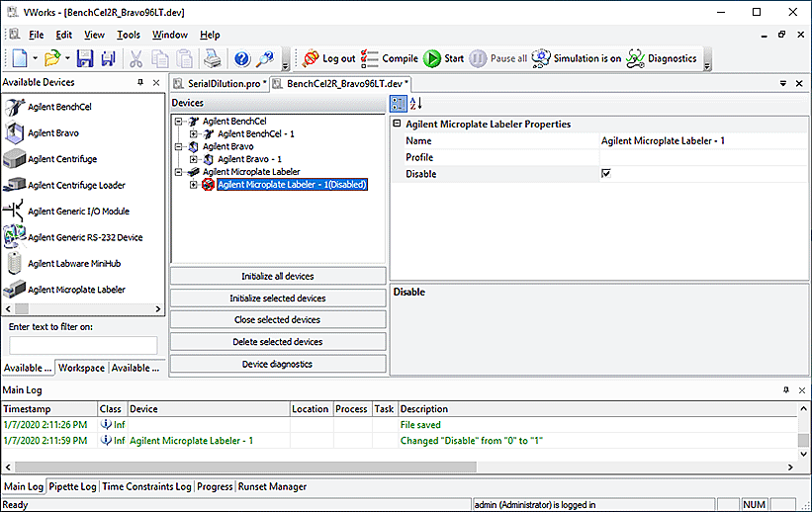Screen dimensions: 812x512
Task: Click the Save floppy disk icon
Action: click(85, 58)
